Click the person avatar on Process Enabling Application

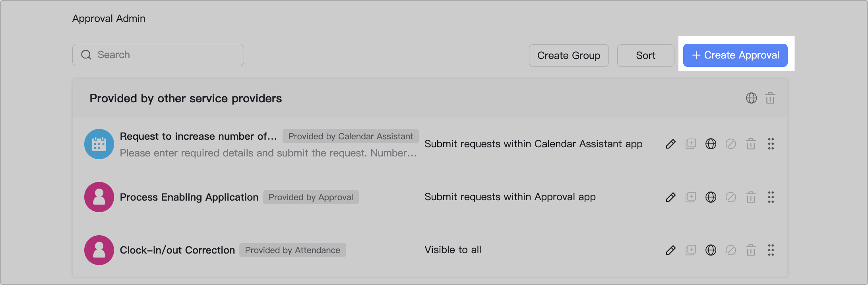click(99, 197)
